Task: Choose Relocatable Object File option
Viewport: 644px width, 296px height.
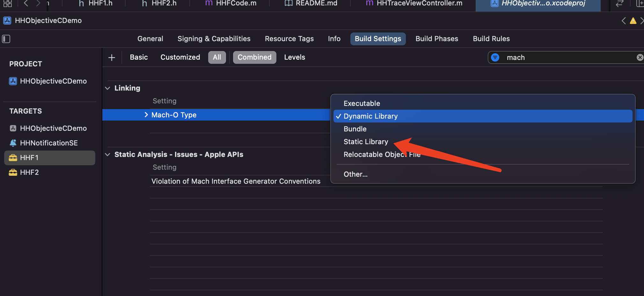Action: 483,155
